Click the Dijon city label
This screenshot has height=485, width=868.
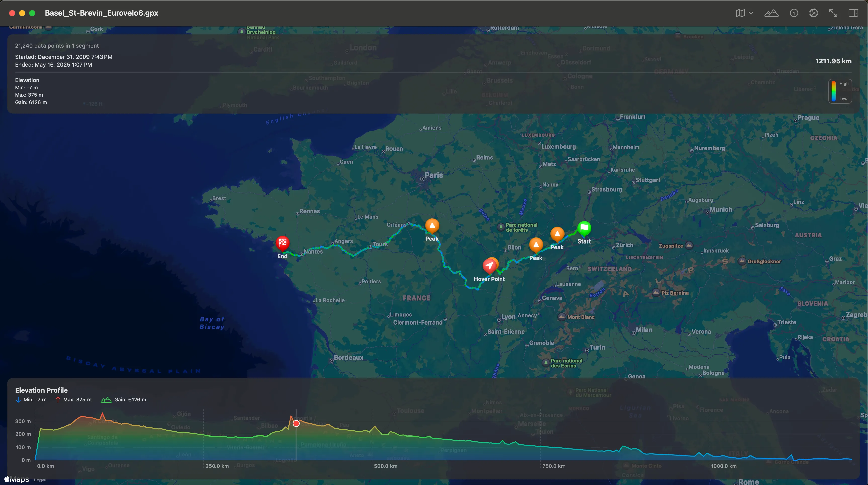coord(514,247)
